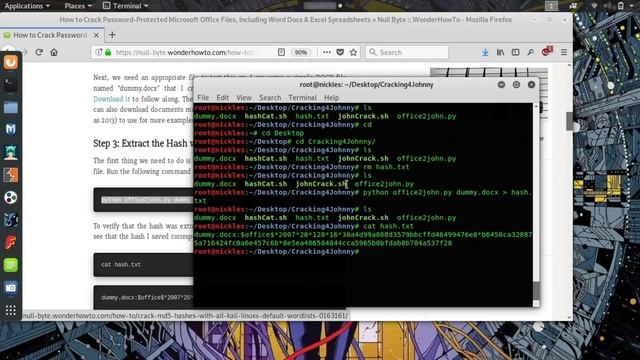
Task: Click terminal prompt at last line
Action: [276, 252]
